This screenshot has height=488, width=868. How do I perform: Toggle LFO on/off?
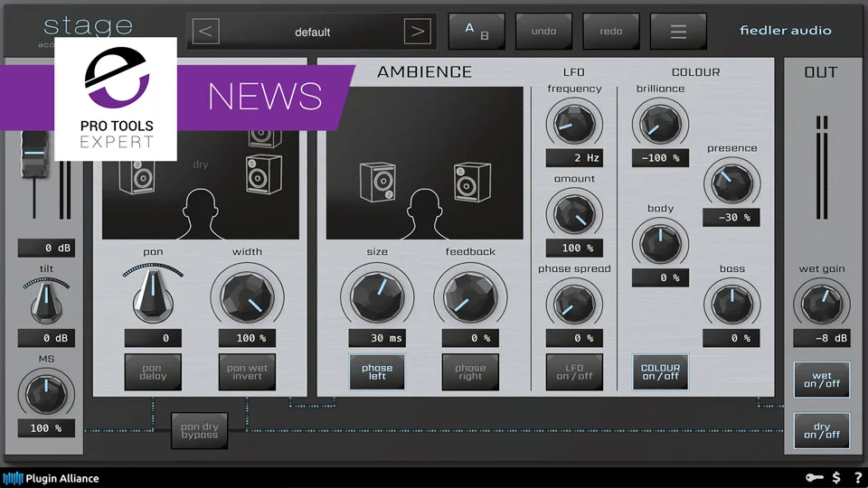coord(574,371)
